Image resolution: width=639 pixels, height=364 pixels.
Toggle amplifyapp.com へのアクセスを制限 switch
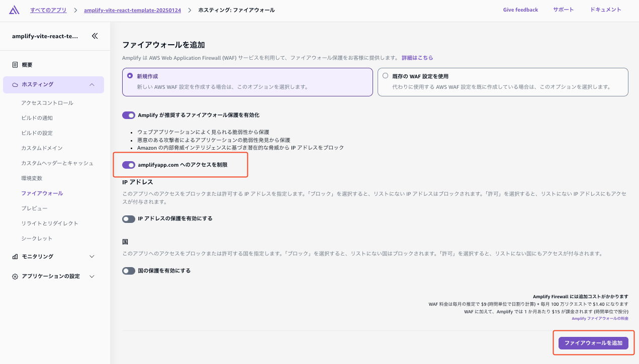129,165
